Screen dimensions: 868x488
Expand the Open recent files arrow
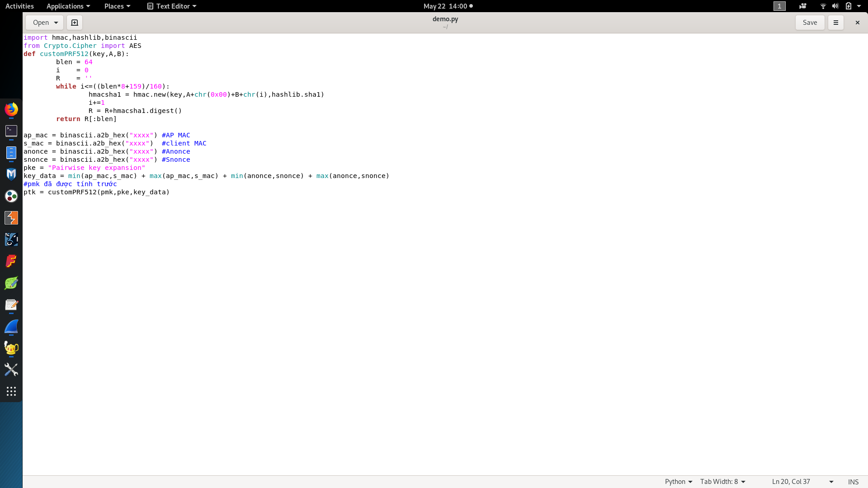(x=56, y=23)
